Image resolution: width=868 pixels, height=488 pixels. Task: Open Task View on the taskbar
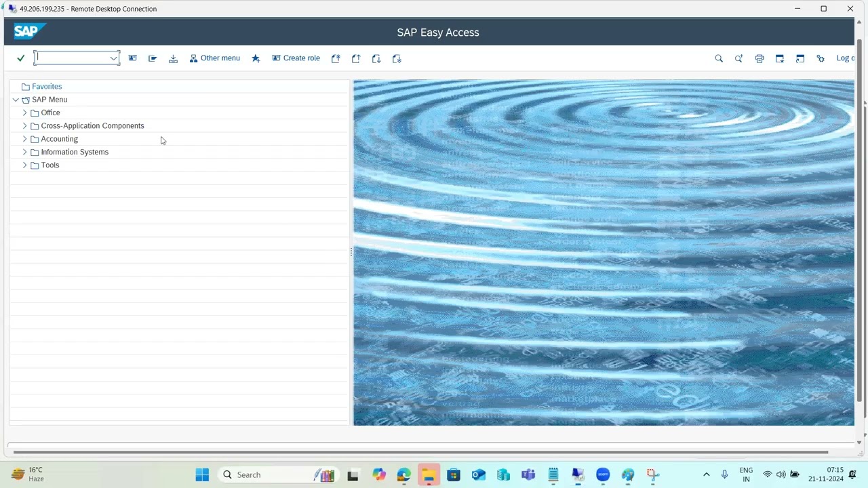tap(353, 475)
